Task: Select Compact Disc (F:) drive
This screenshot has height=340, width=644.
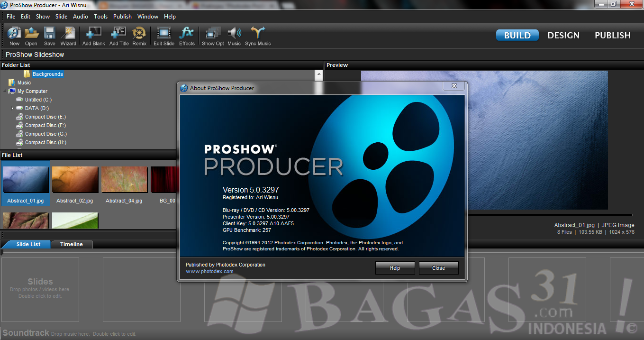Action: click(46, 125)
